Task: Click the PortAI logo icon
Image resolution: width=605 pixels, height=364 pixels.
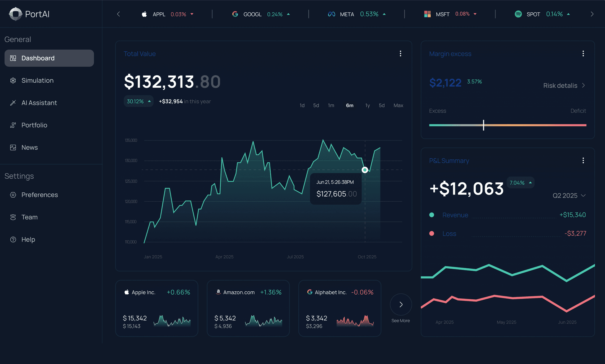Action: coord(15,14)
